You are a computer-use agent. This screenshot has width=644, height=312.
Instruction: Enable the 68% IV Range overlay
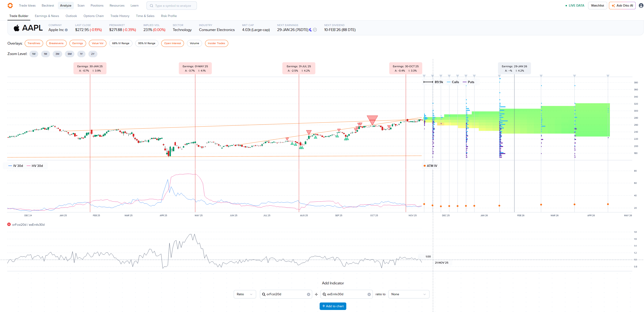point(120,43)
